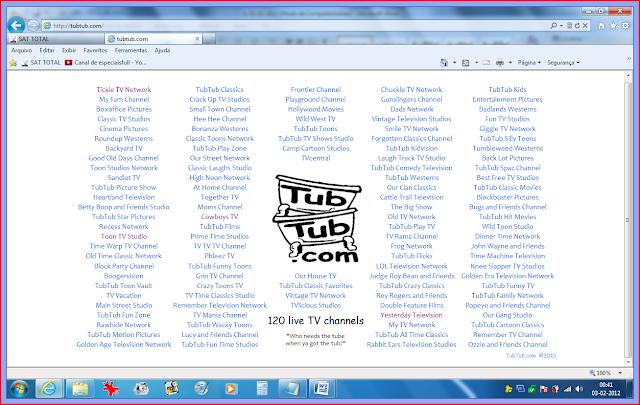Click the vertical scrollbar down arrow

628,362
